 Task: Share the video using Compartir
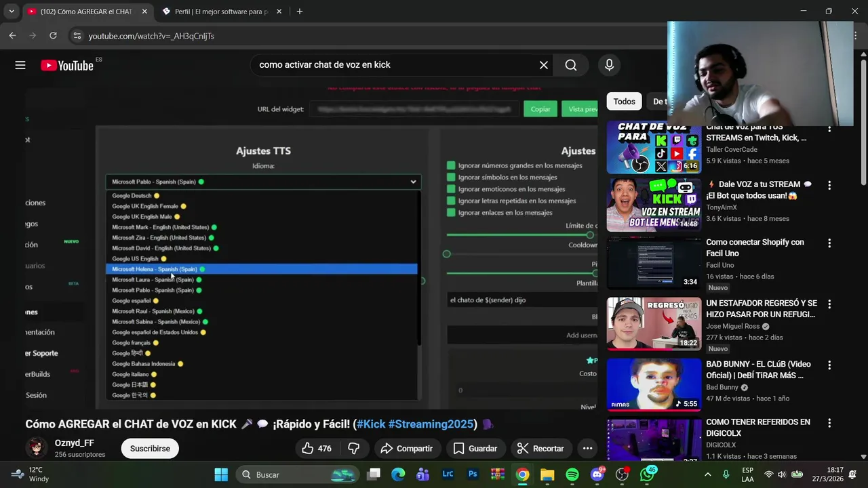[x=406, y=449]
